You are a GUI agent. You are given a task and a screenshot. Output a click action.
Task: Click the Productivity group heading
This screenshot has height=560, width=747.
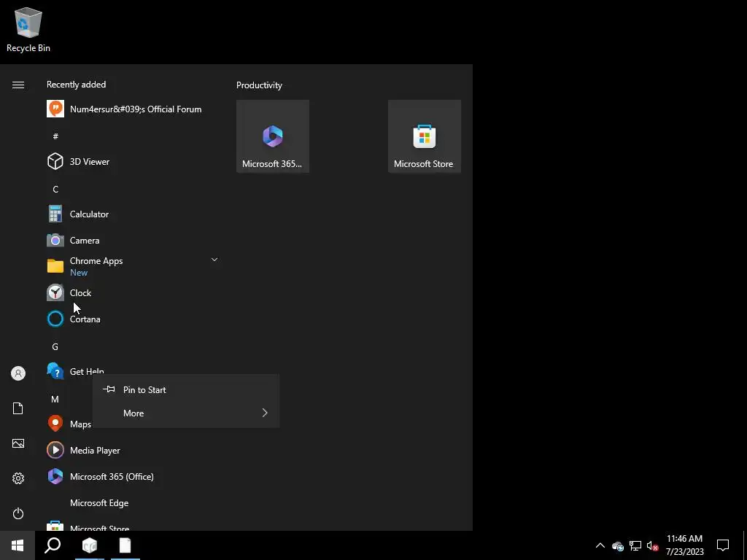[259, 85]
